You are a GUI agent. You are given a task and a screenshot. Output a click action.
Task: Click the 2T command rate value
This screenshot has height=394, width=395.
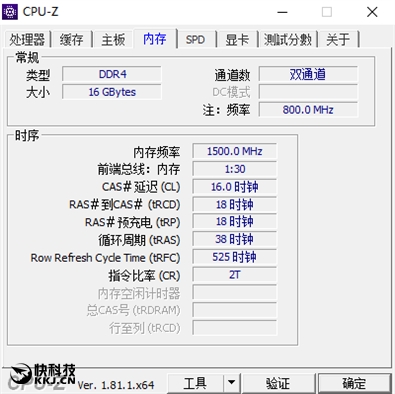pyautogui.click(x=234, y=275)
